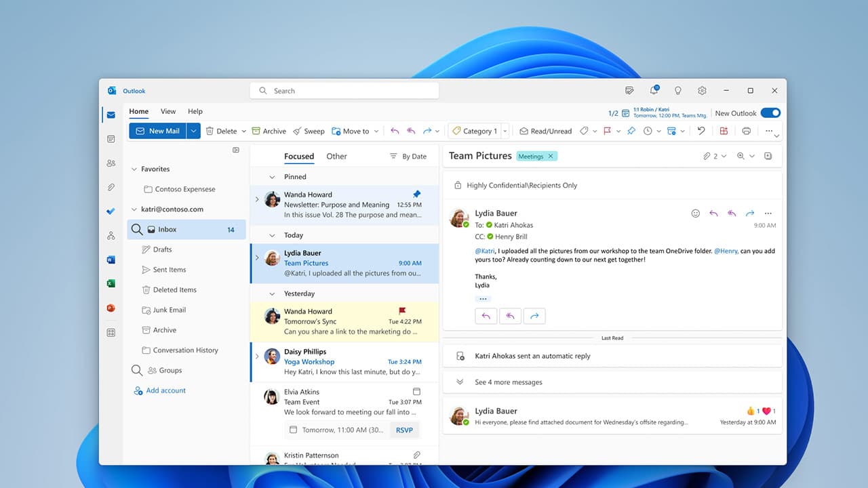The height and width of the screenshot is (488, 868).
Task: Click in the Search box
Action: pos(344,91)
